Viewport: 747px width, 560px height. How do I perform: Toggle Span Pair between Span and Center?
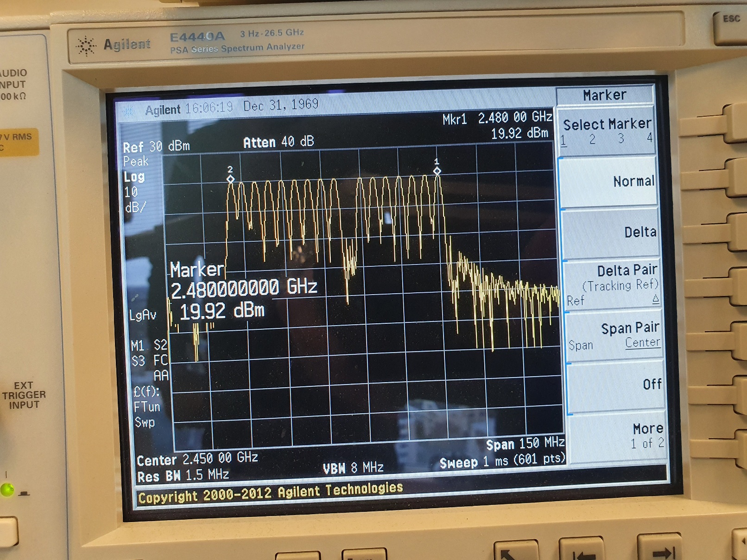(615, 336)
